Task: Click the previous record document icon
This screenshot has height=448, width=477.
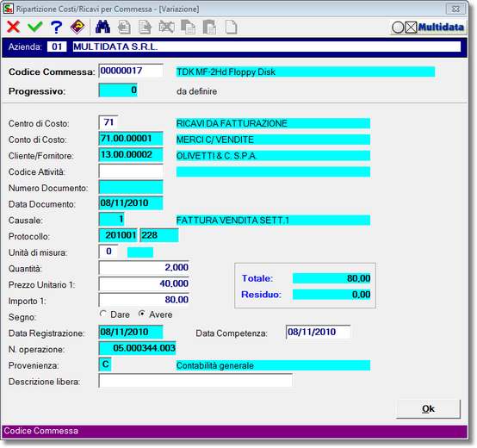Action: tap(124, 27)
